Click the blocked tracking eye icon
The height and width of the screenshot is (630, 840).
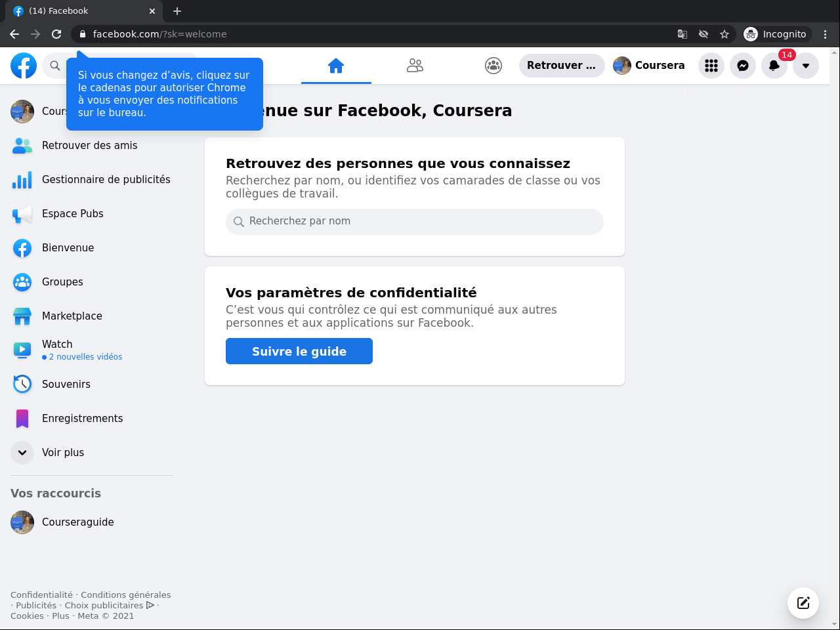[703, 34]
